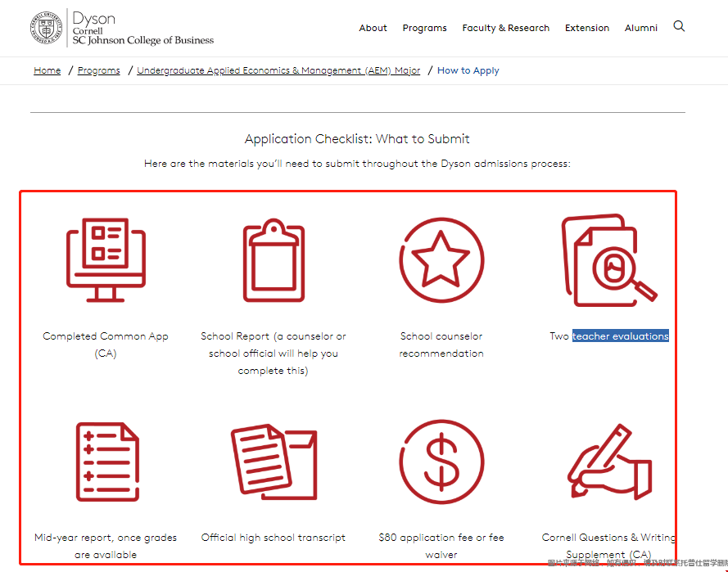Click the high school transcript papers icon
The image size is (728, 572).
coord(274,462)
